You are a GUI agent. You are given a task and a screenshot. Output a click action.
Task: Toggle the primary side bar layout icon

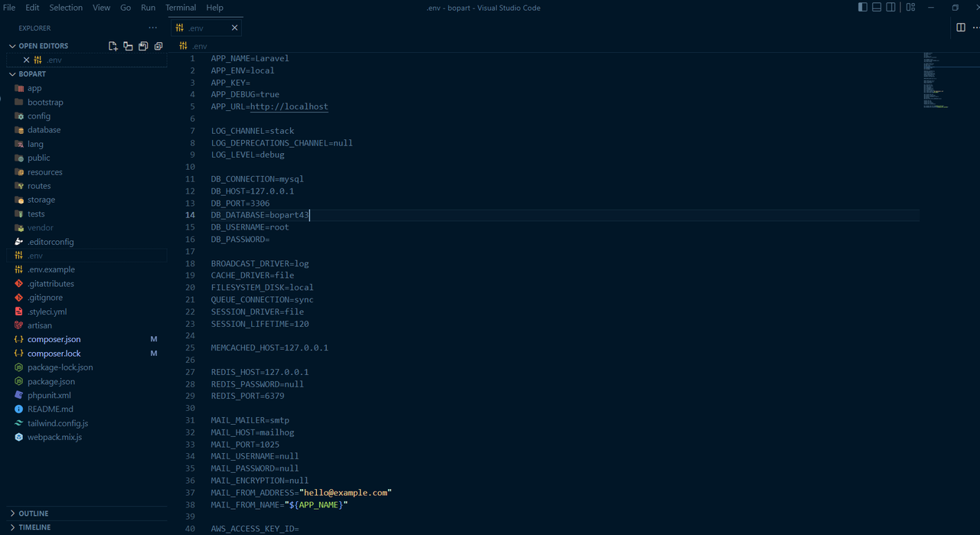pyautogui.click(x=863, y=8)
